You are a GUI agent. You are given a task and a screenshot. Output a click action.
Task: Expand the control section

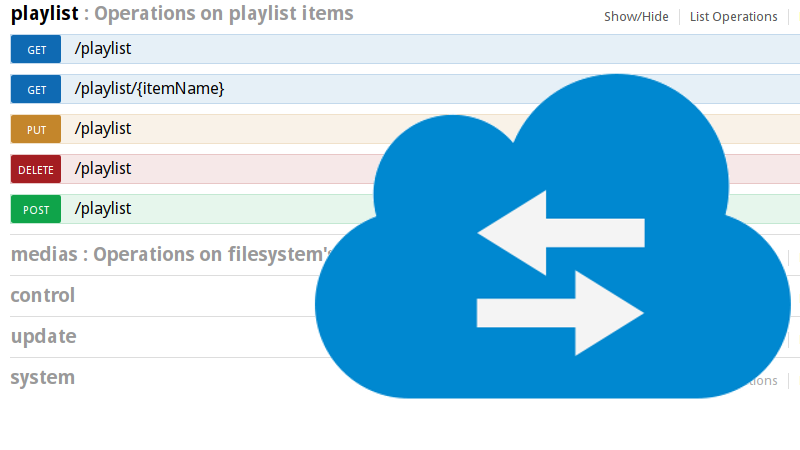click(43, 295)
